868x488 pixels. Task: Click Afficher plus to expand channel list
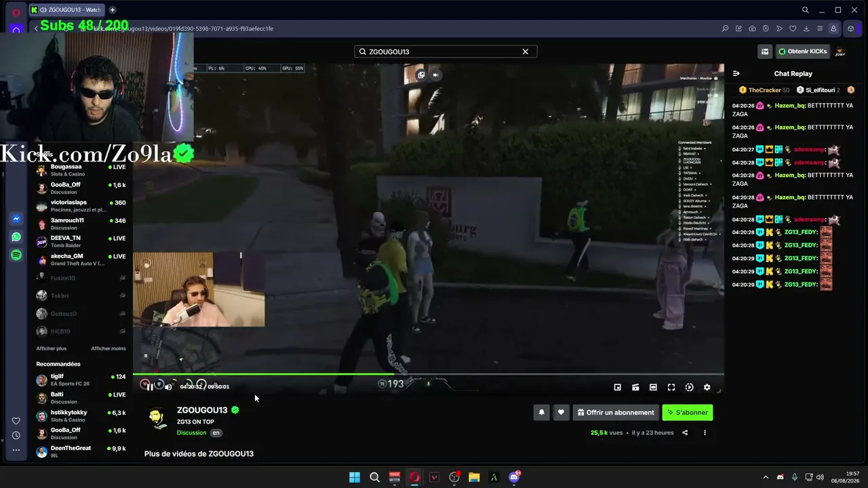point(52,348)
